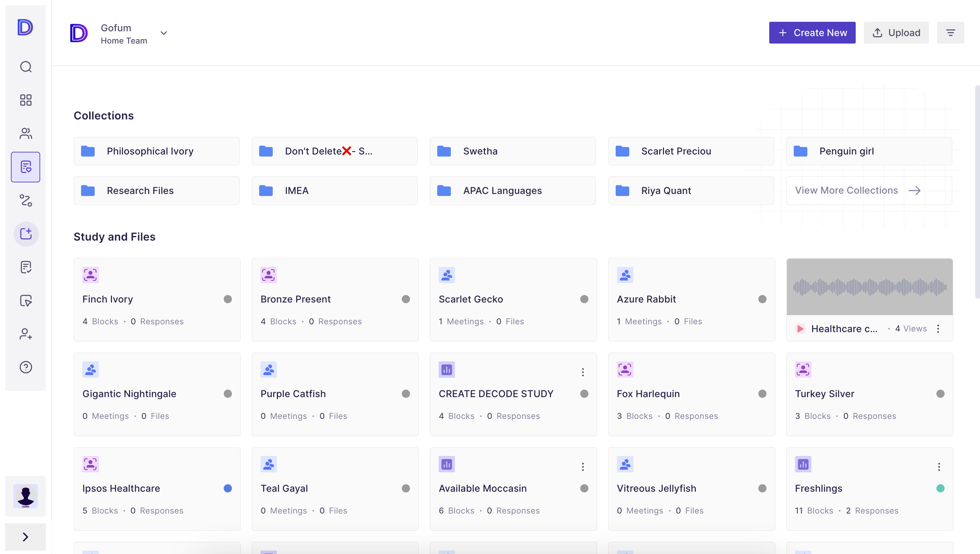980x554 pixels.
Task: Click the admin profile avatar
Action: [26, 496]
